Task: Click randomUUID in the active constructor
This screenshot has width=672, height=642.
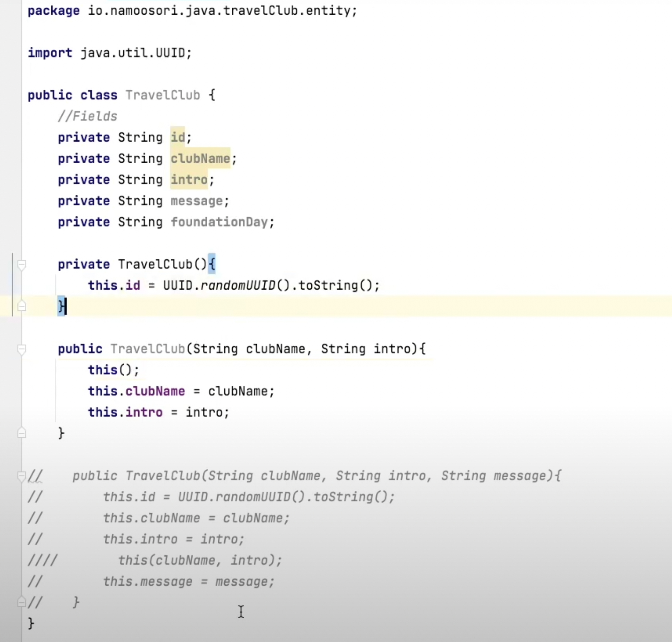Action: (x=238, y=285)
